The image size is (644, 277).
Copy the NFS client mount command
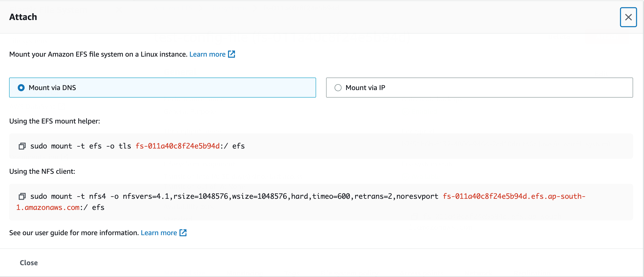[x=22, y=196]
